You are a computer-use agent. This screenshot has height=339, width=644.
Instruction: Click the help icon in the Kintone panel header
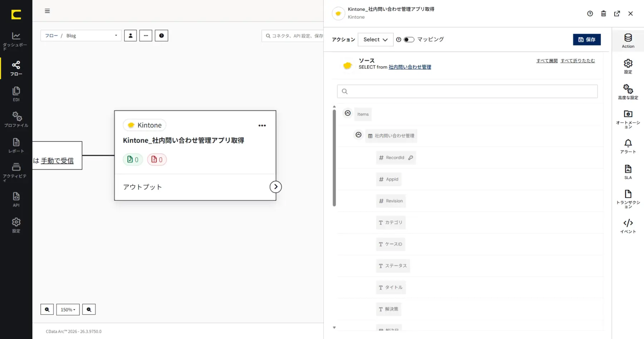pyautogui.click(x=590, y=14)
